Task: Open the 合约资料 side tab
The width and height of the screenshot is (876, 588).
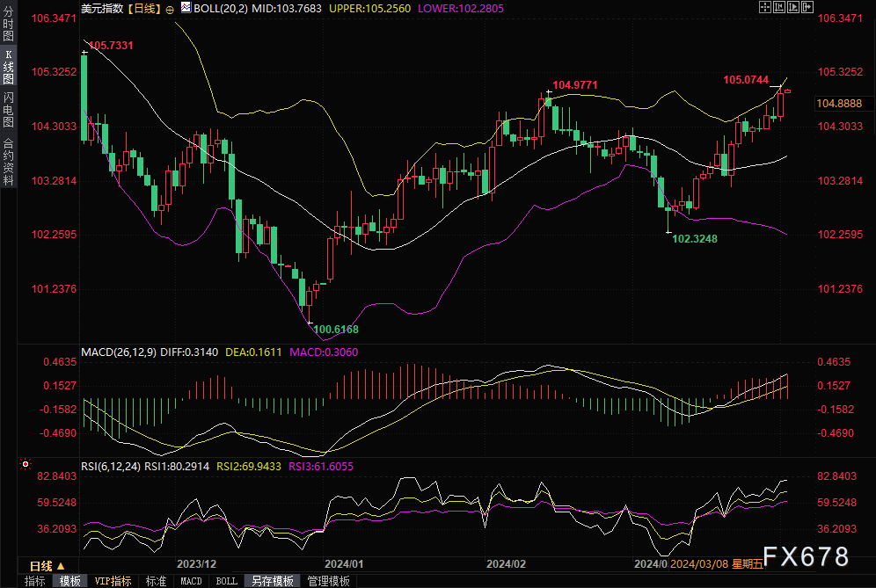Action: pyautogui.click(x=8, y=161)
